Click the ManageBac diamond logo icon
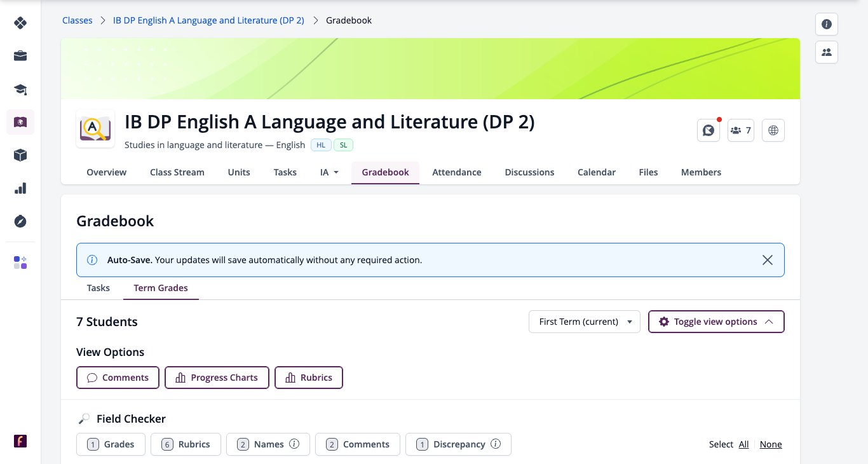 click(20, 23)
